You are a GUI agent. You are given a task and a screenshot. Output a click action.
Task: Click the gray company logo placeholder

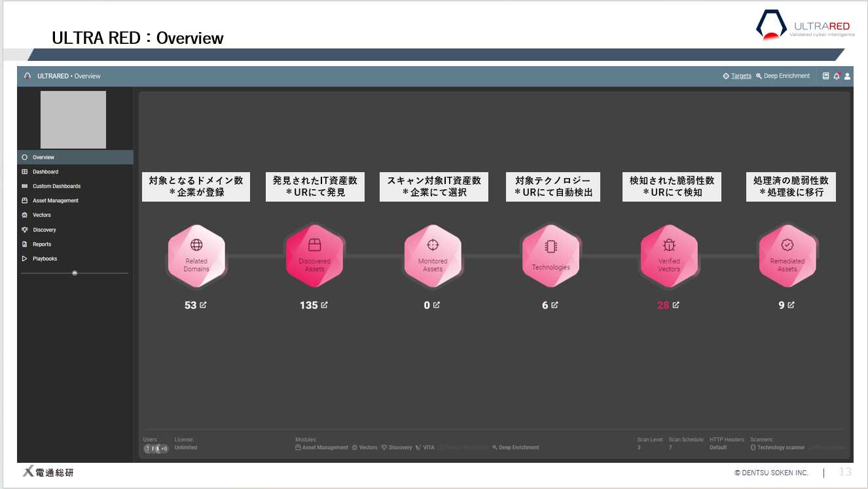point(73,120)
